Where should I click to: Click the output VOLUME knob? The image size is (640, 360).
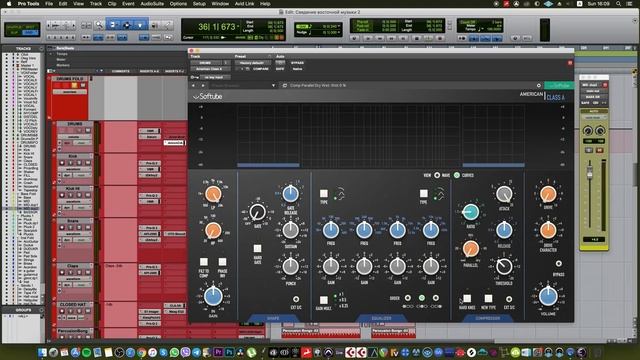pyautogui.click(x=548, y=296)
